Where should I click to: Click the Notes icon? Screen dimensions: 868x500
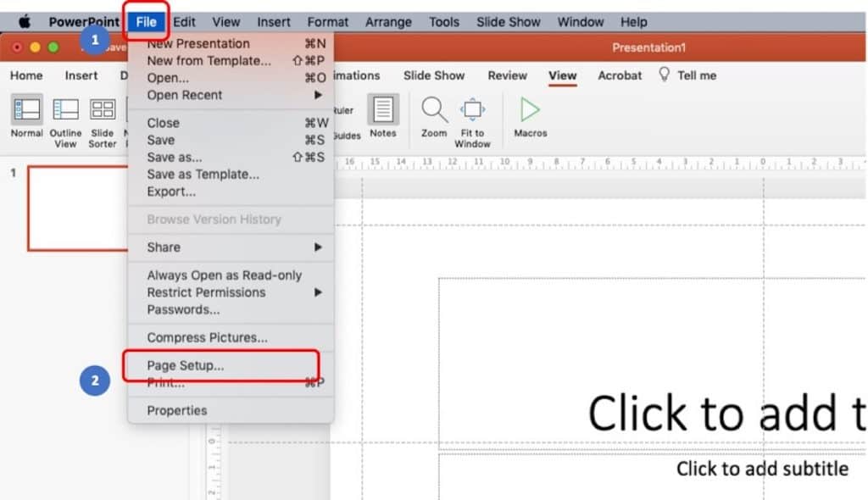tap(383, 119)
